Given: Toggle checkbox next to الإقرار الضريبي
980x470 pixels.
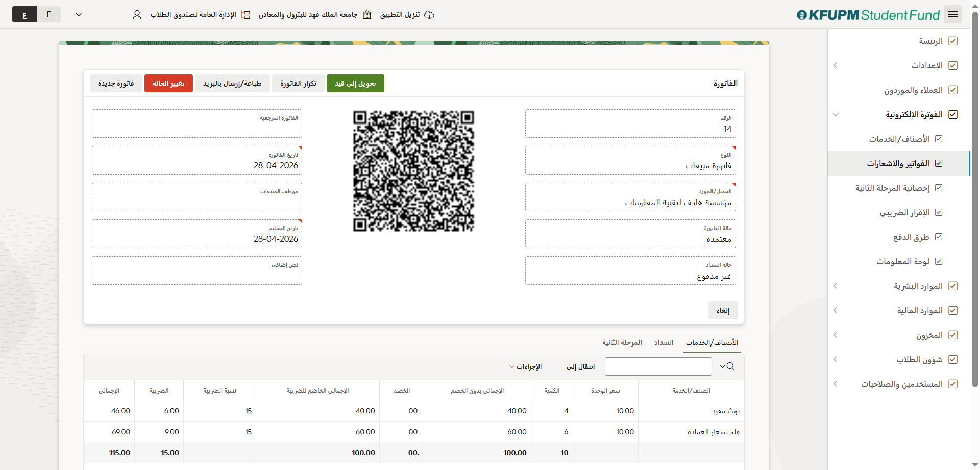Looking at the screenshot, I should (x=939, y=212).
